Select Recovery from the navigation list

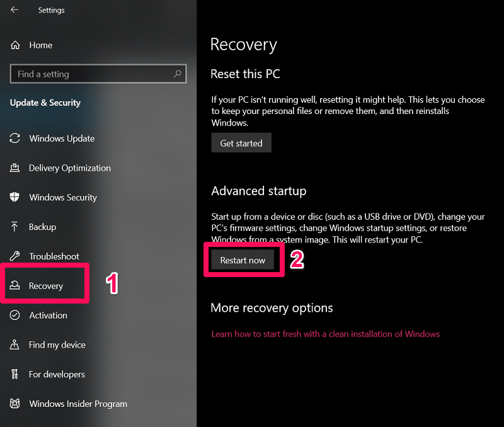coord(45,285)
